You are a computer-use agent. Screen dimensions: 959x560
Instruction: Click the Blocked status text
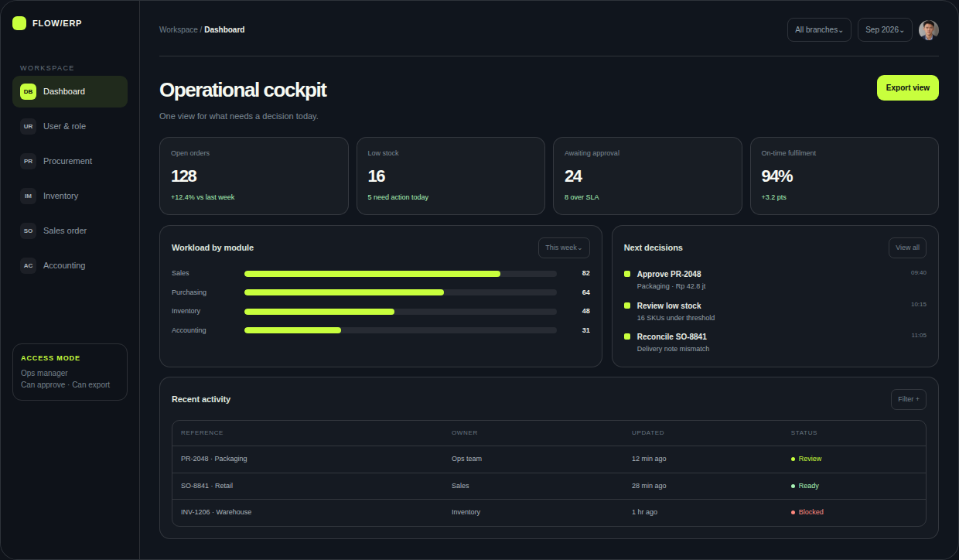811,512
